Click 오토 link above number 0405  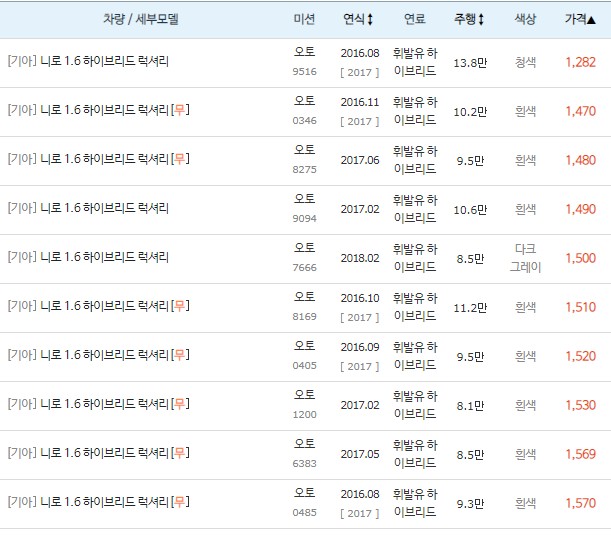304,346
